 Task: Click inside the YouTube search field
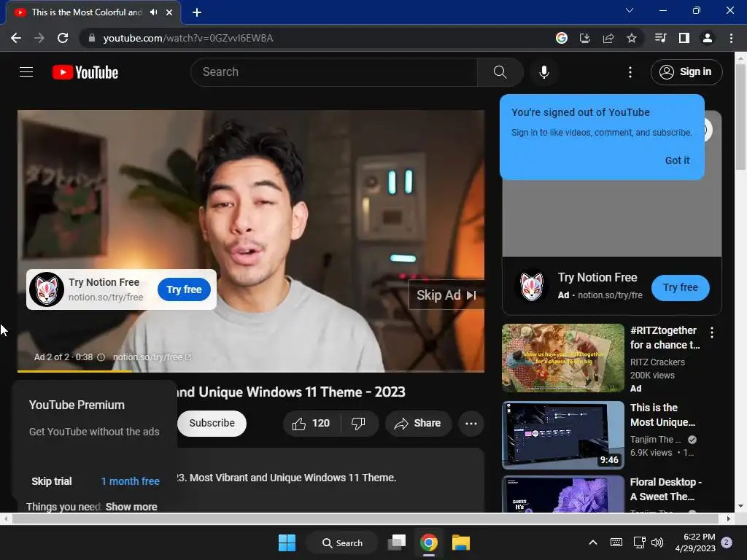[x=334, y=72]
